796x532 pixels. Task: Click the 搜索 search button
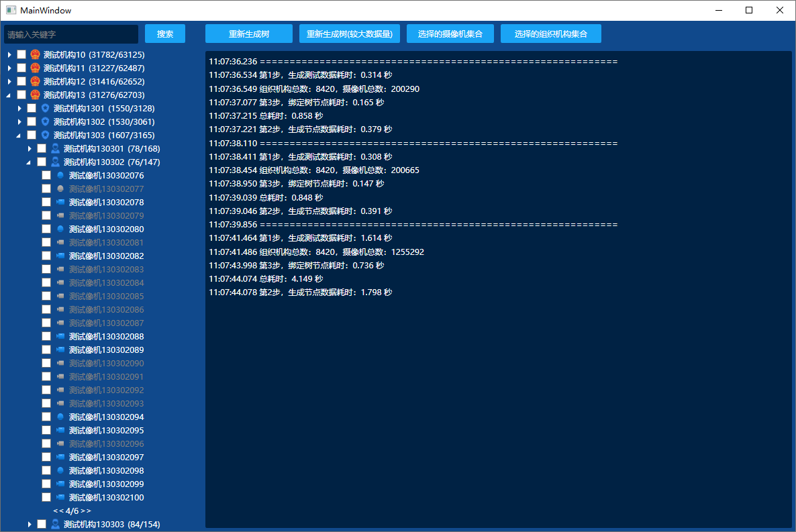[x=165, y=34]
